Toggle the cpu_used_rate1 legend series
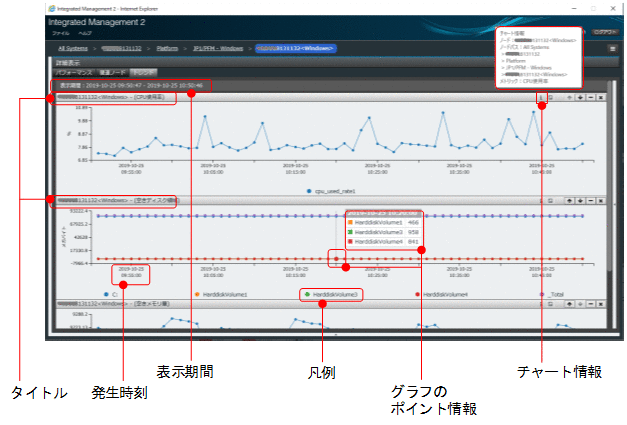The image size is (627, 425). 331,191
